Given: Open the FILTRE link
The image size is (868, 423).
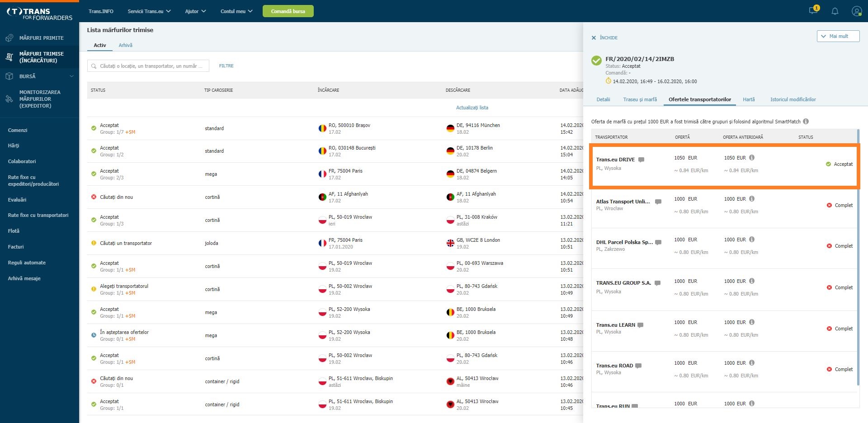Looking at the screenshot, I should pos(226,66).
